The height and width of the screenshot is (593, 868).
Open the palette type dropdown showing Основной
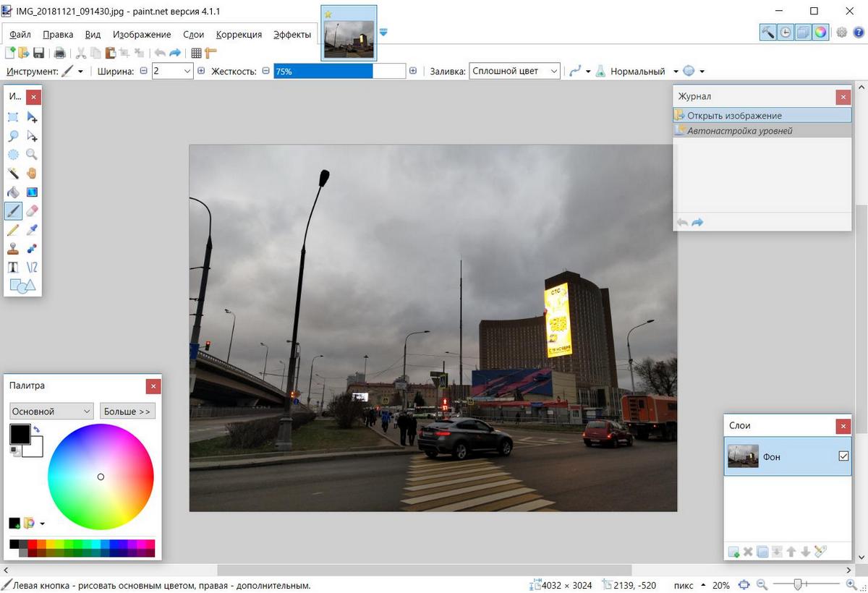coord(51,411)
